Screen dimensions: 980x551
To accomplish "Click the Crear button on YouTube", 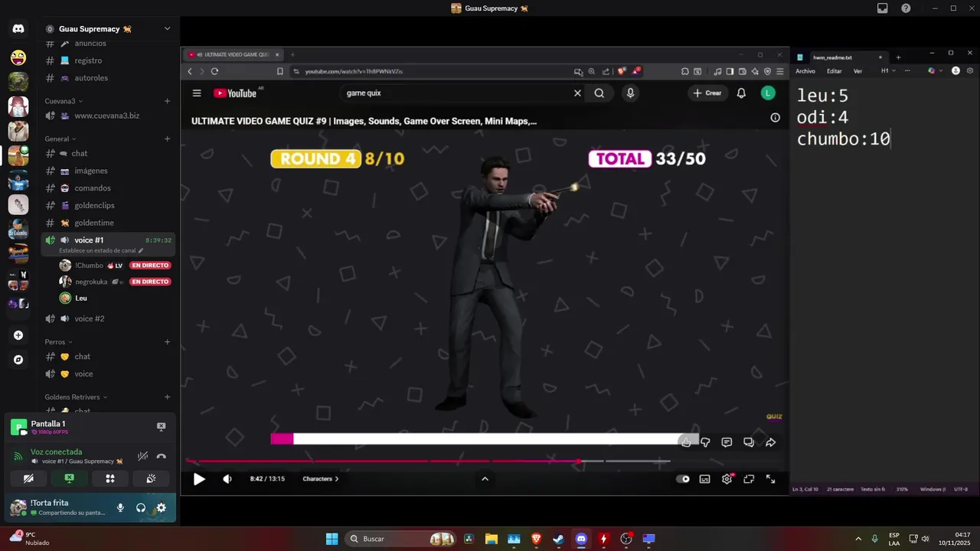I will (x=707, y=93).
